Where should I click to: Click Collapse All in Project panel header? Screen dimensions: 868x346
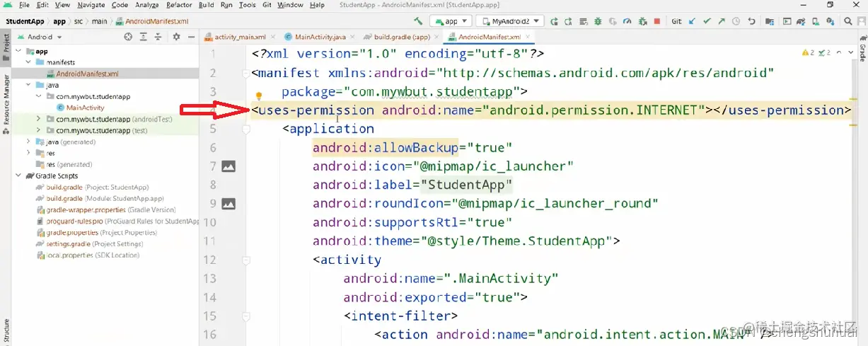coord(159,37)
